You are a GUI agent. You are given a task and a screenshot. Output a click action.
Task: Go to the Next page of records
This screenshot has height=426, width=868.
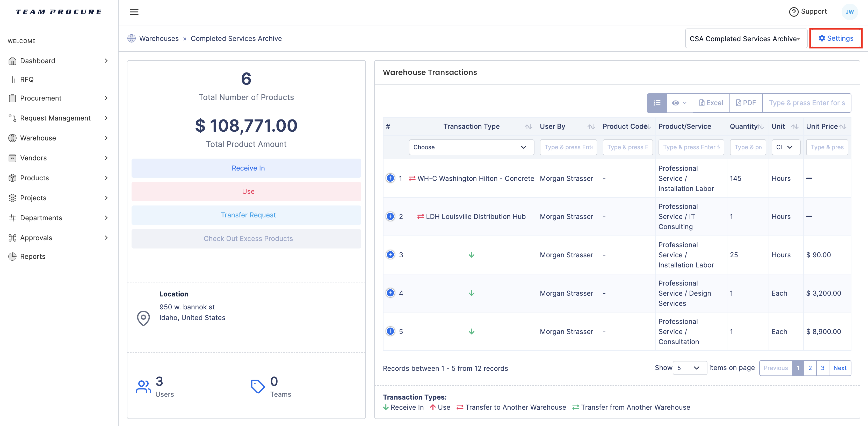[840, 368]
